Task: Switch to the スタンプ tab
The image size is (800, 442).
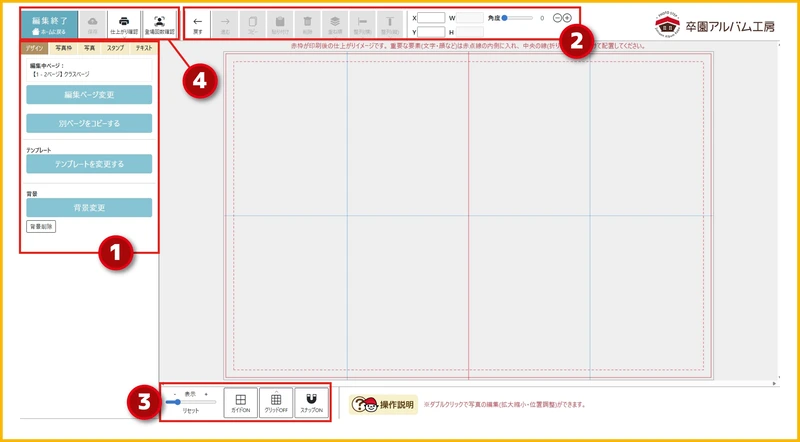Action: click(x=115, y=48)
